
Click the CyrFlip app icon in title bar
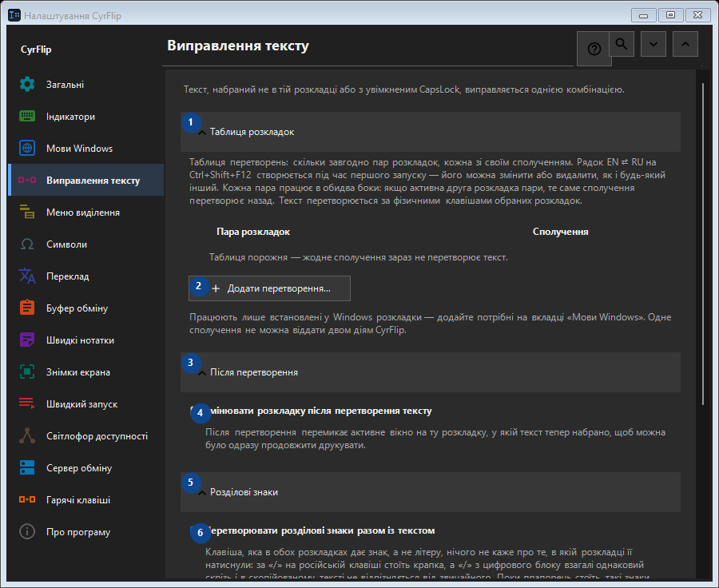pyautogui.click(x=14, y=16)
